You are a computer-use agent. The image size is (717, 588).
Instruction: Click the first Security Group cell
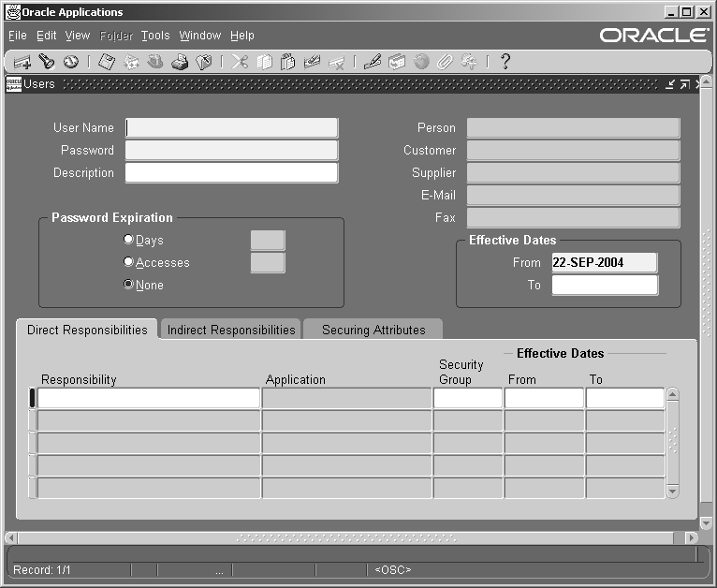pos(468,398)
